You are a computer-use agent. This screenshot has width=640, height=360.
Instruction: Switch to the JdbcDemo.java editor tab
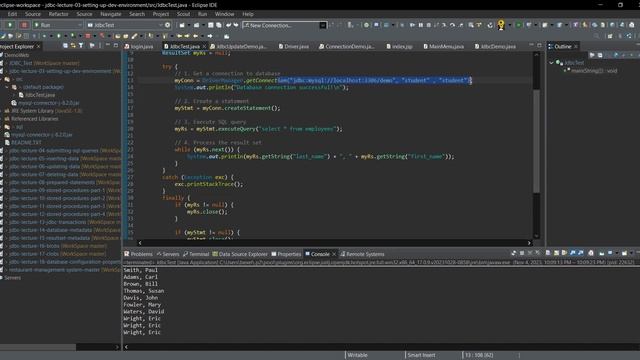[495, 47]
